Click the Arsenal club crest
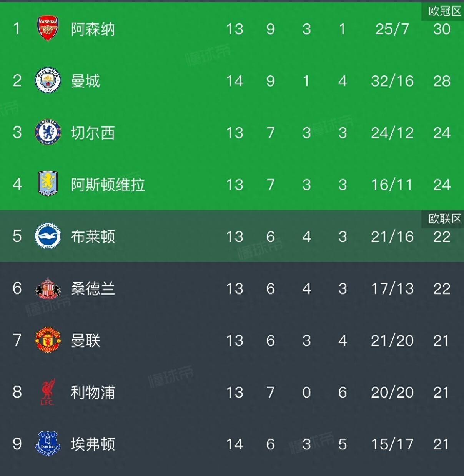464x476 pixels. [48, 28]
